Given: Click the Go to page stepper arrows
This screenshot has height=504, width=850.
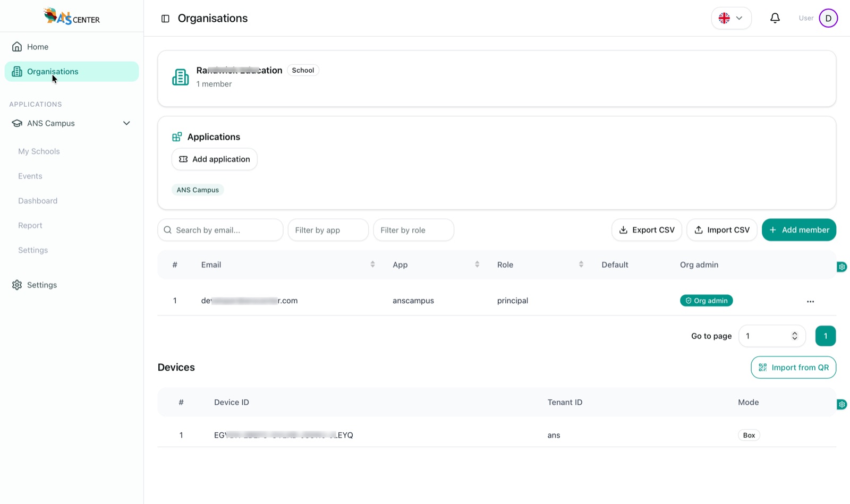Looking at the screenshot, I should pyautogui.click(x=795, y=336).
